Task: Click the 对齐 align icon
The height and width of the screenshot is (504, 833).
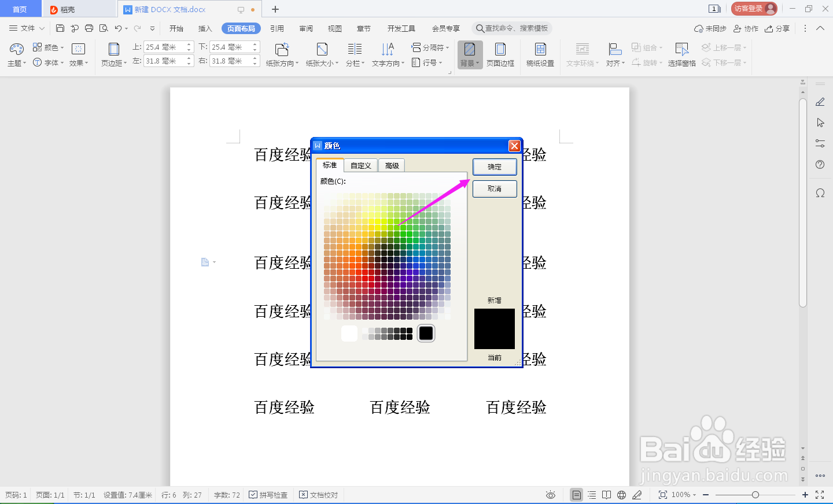Action: (x=615, y=49)
